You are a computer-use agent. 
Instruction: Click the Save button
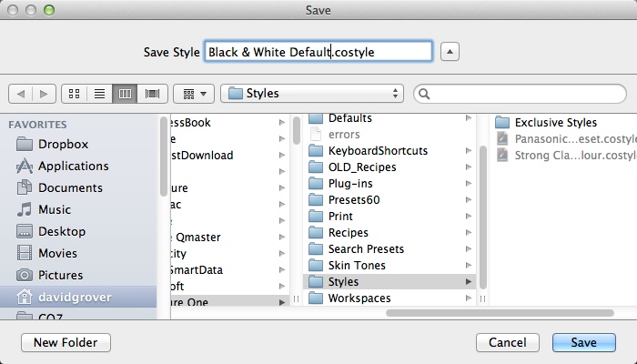pos(584,342)
